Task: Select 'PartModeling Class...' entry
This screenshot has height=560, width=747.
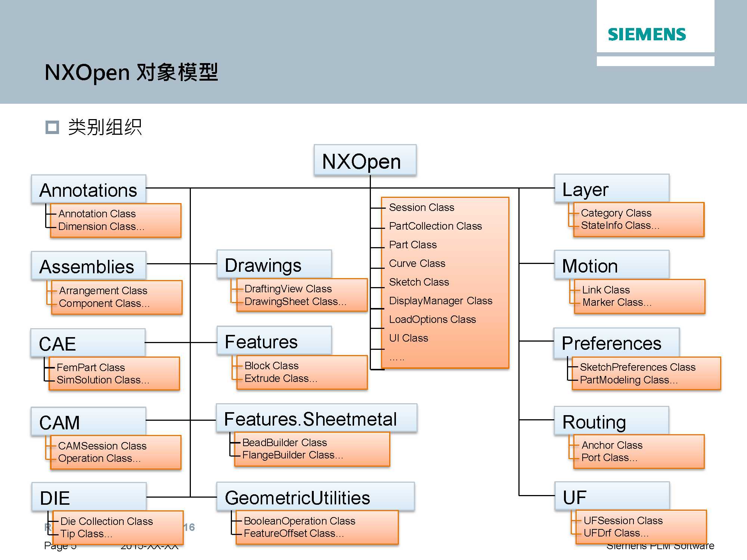Action: [x=629, y=380]
